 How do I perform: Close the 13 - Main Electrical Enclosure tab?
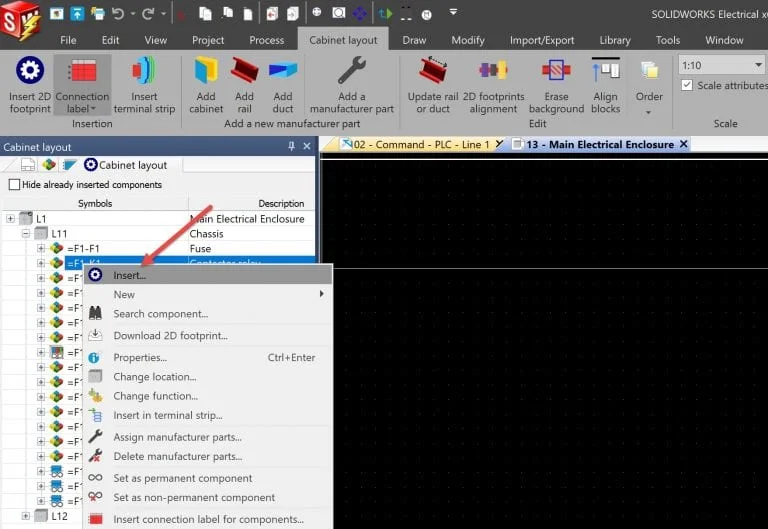click(684, 145)
